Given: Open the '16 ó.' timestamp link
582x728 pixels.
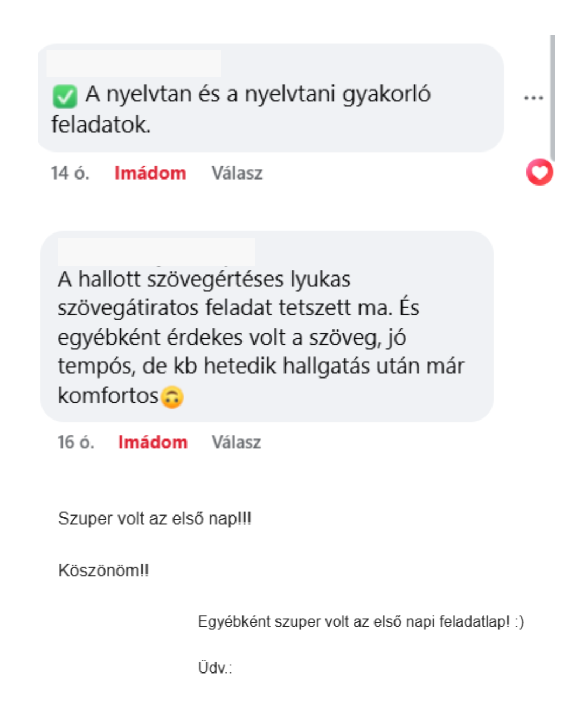Looking at the screenshot, I should [x=75, y=442].
